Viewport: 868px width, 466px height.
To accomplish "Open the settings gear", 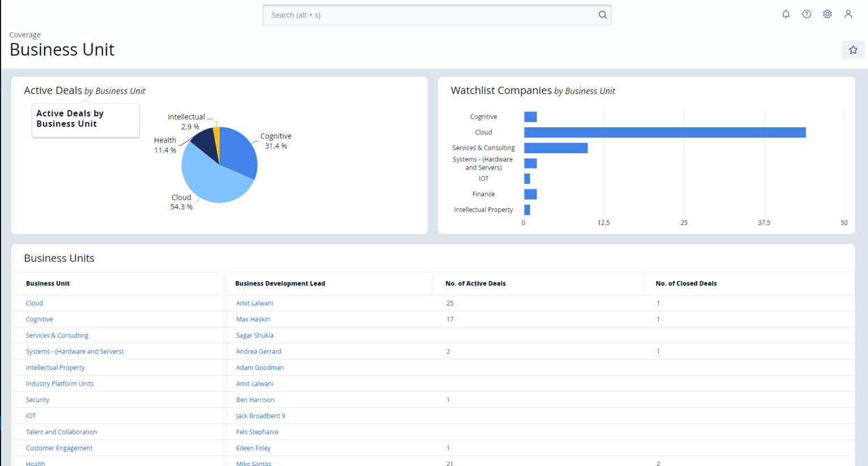I will pyautogui.click(x=827, y=14).
